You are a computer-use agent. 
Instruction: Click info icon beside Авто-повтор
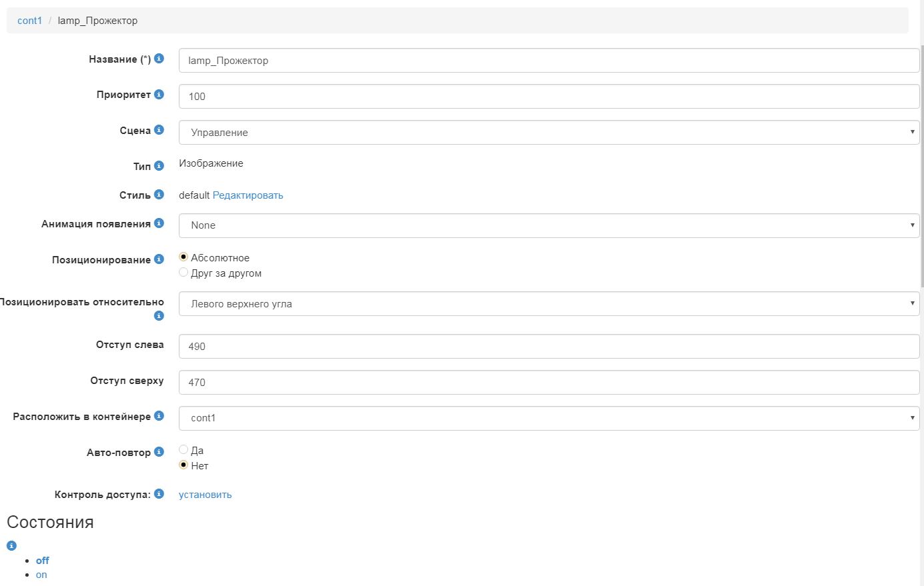(159, 452)
